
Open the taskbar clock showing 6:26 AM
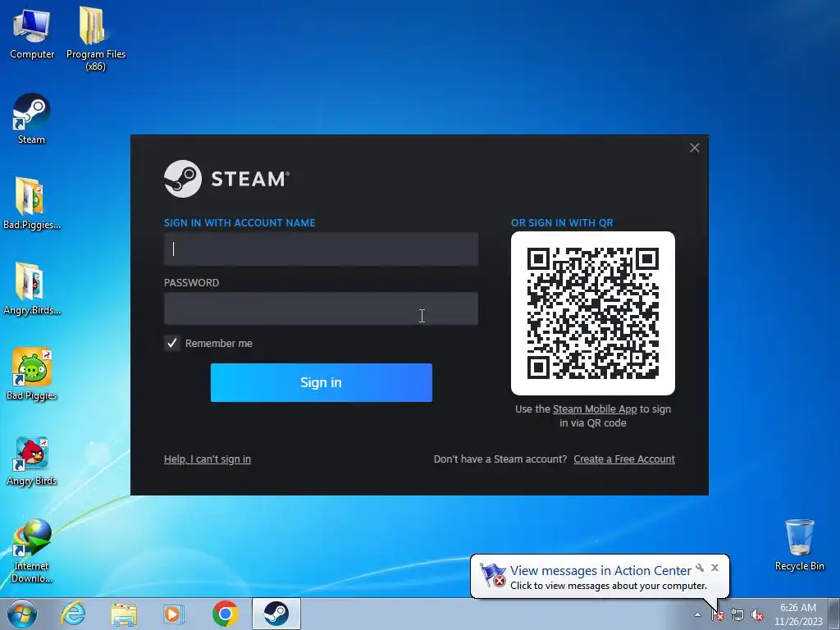click(797, 614)
